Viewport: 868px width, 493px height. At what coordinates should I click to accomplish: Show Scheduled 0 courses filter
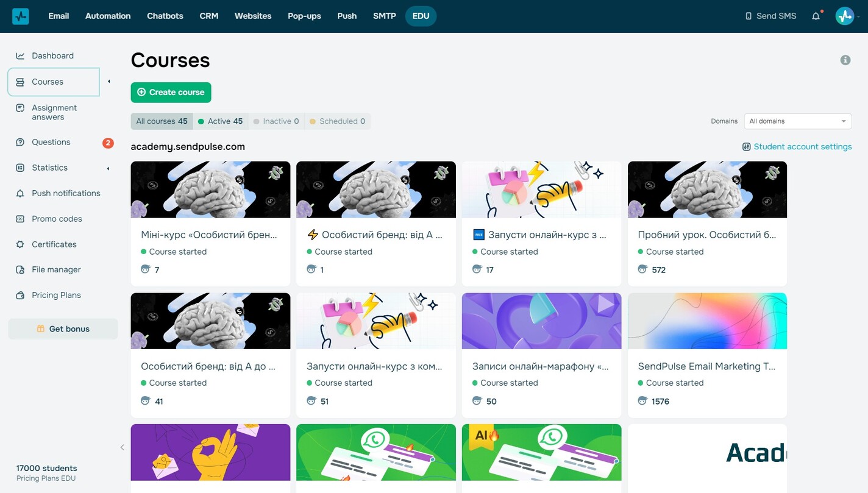(338, 121)
